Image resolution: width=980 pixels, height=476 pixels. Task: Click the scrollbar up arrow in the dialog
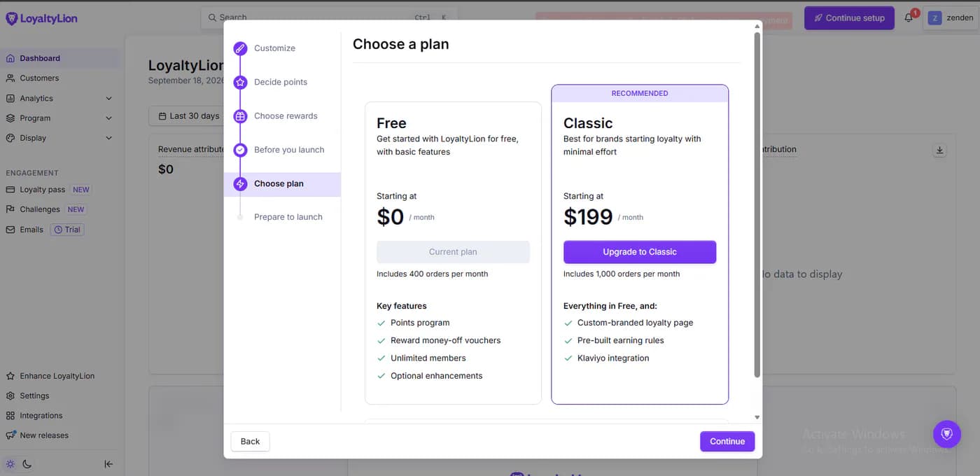point(757,26)
